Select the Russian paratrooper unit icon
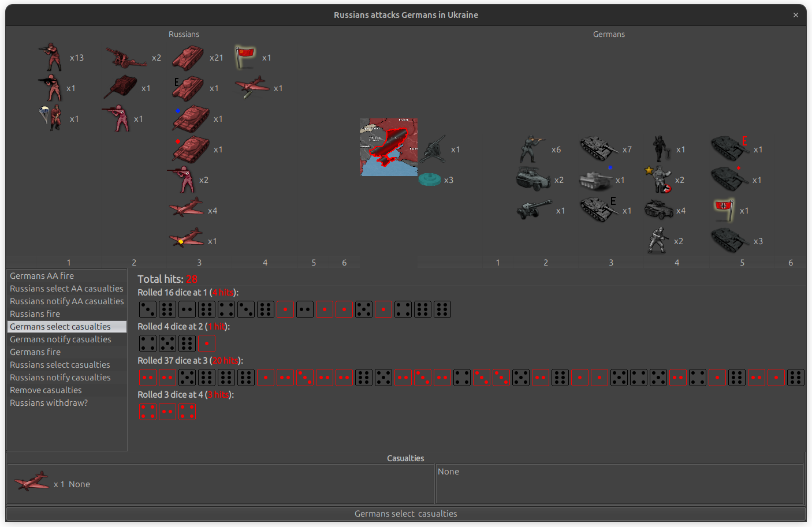This screenshot has height=527, width=812. (x=52, y=118)
